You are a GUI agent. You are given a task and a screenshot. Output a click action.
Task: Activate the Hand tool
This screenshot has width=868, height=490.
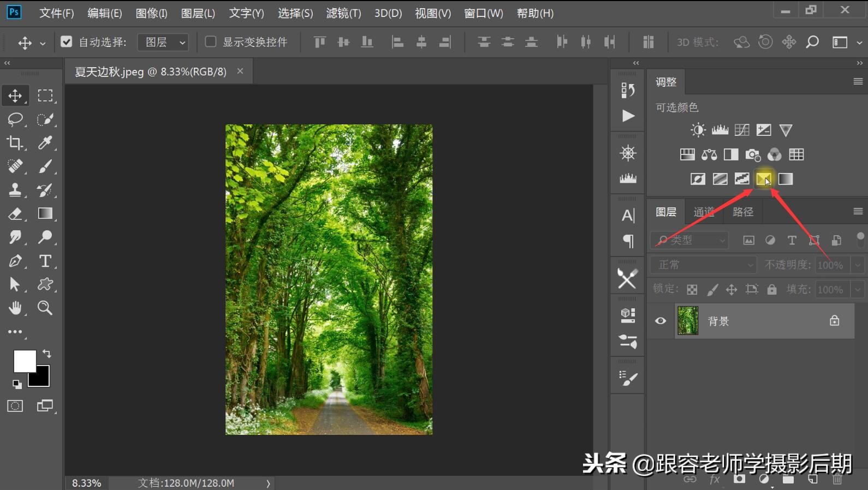click(x=15, y=308)
